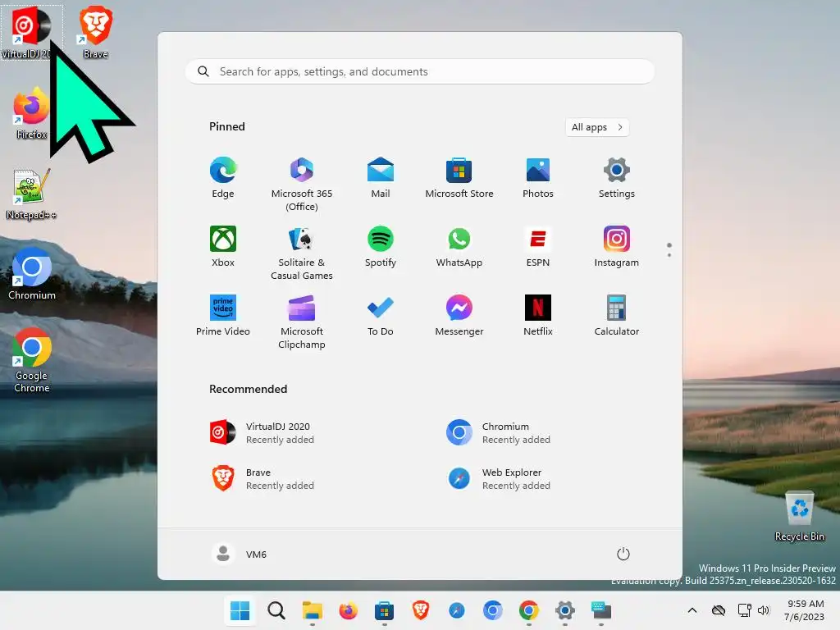Click the Windows Start button on taskbar

[x=240, y=610]
